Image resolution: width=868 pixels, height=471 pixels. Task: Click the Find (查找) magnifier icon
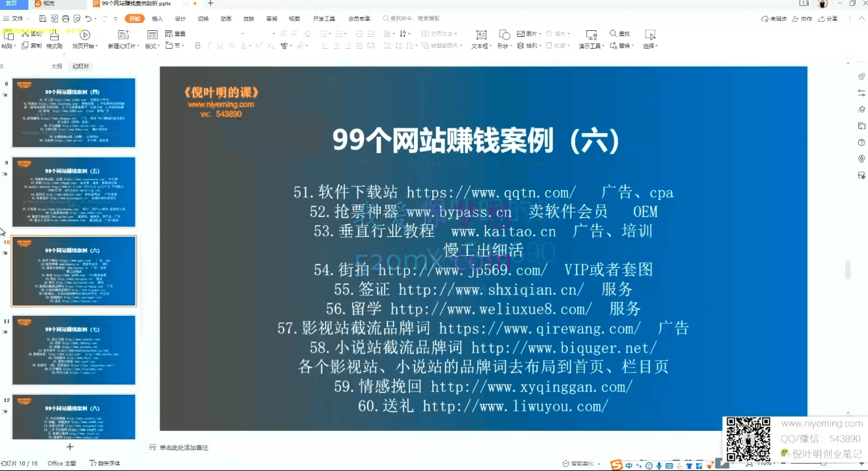pyautogui.click(x=613, y=34)
